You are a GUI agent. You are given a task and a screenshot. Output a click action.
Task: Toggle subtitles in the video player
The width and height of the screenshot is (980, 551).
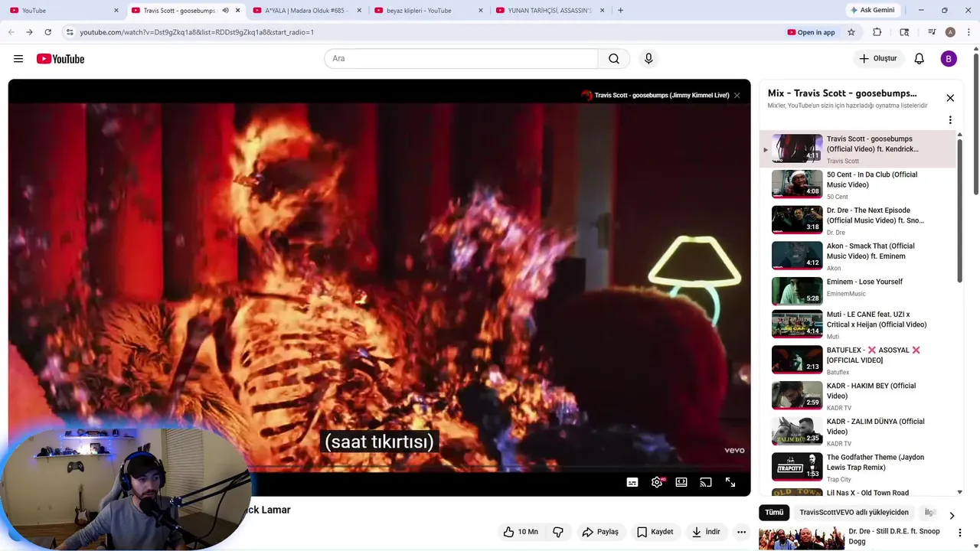632,482
